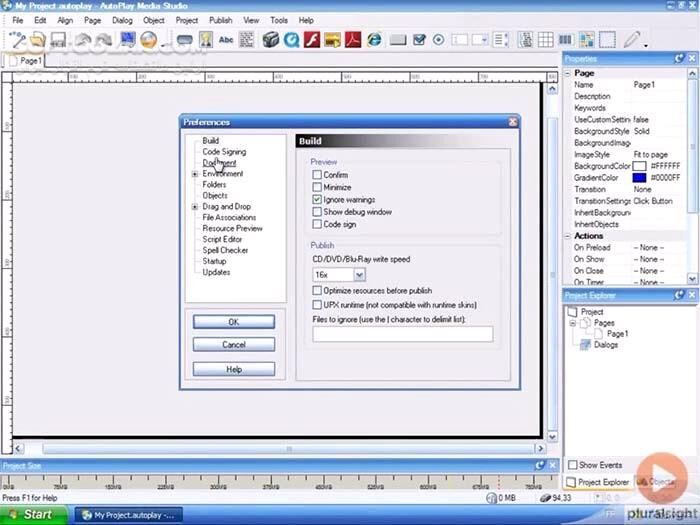Screen dimensions: 700x525
Task: Enable Optimize resources before publish
Action: [317, 291]
